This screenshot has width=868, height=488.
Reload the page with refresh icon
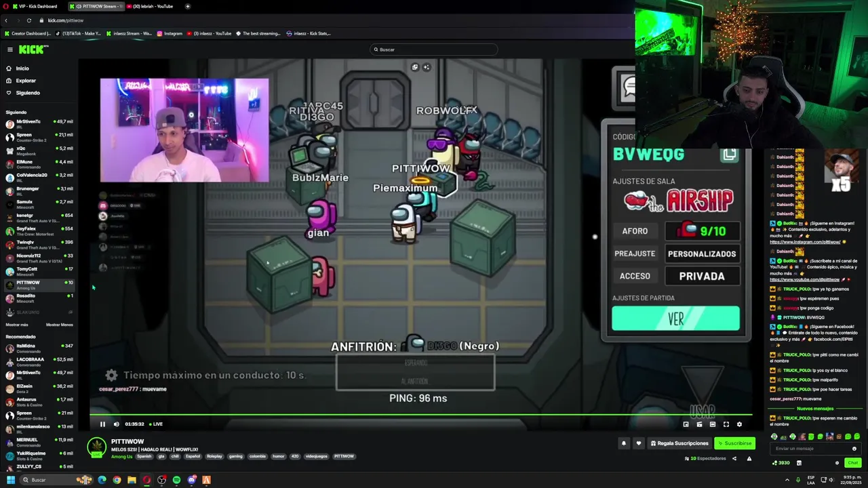tap(28, 20)
